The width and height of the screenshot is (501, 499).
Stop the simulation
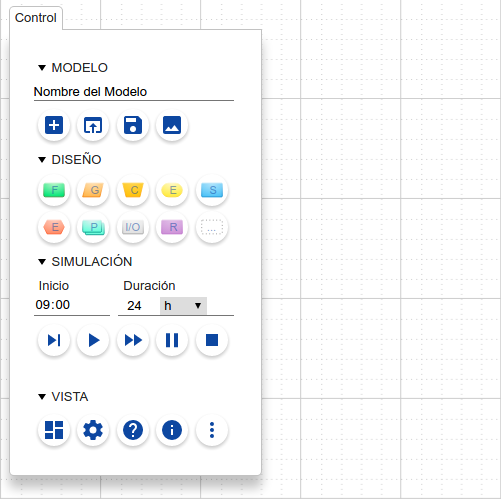[x=212, y=340]
